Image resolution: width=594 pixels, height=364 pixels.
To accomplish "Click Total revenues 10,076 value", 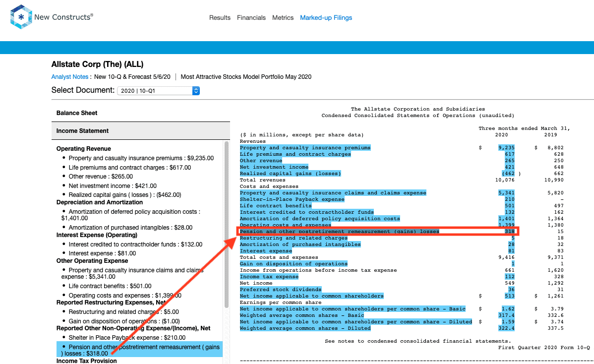I will 505,180.
